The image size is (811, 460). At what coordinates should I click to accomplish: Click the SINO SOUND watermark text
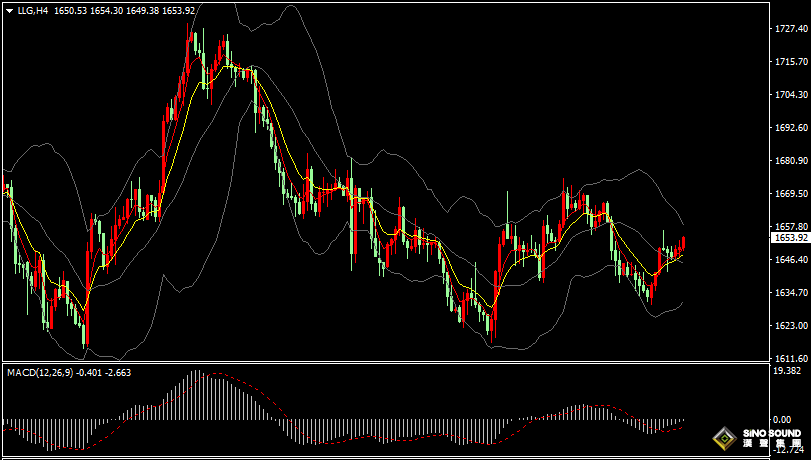click(x=771, y=434)
